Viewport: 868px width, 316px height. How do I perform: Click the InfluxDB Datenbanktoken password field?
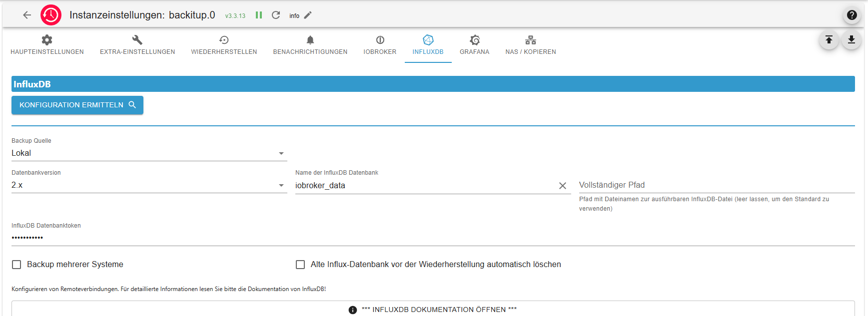click(x=433, y=238)
